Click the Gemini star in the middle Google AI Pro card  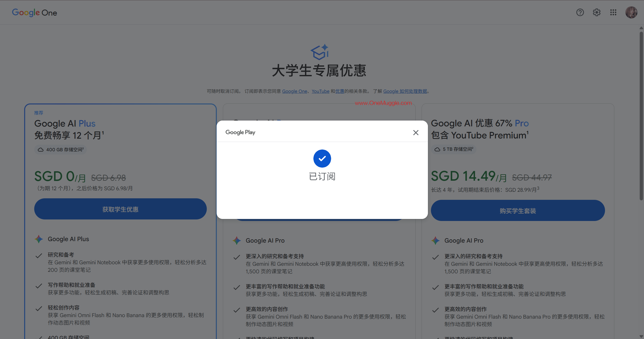tap(237, 241)
